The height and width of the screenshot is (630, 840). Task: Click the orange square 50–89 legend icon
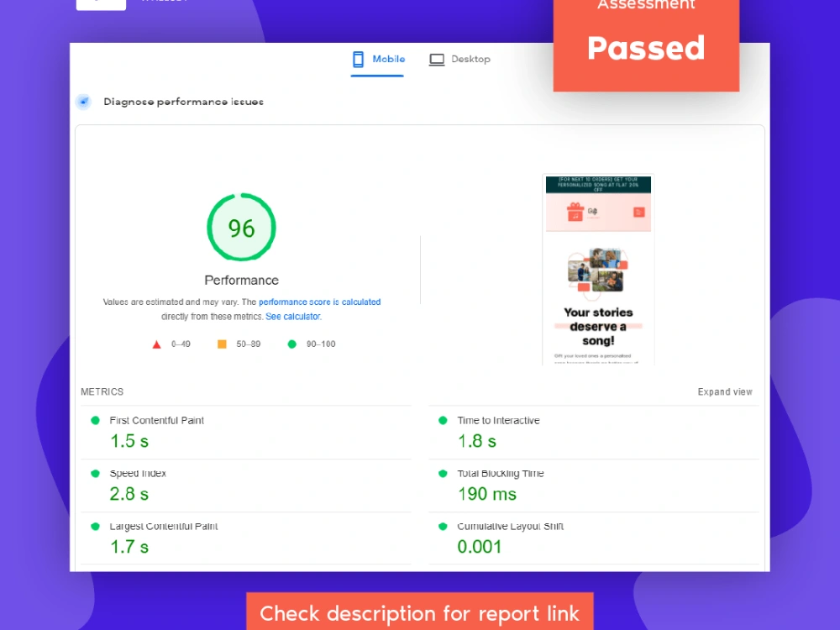222,344
